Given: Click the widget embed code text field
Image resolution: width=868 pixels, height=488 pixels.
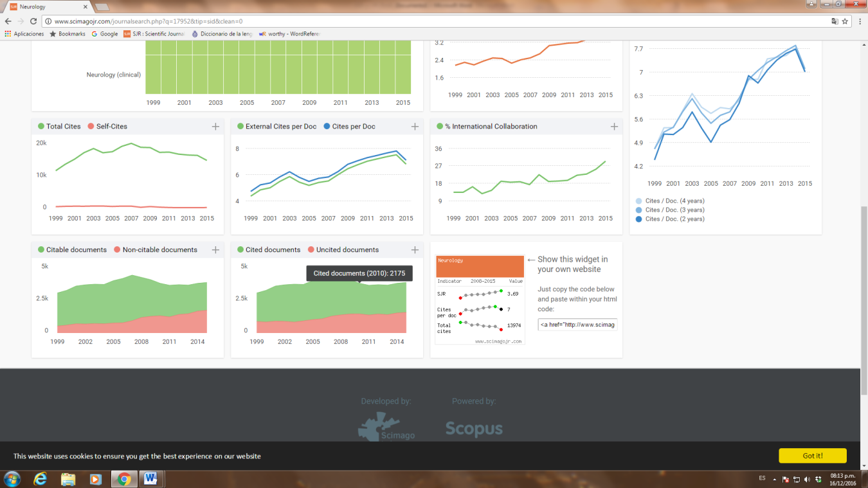Looking at the screenshot, I should 577,325.
